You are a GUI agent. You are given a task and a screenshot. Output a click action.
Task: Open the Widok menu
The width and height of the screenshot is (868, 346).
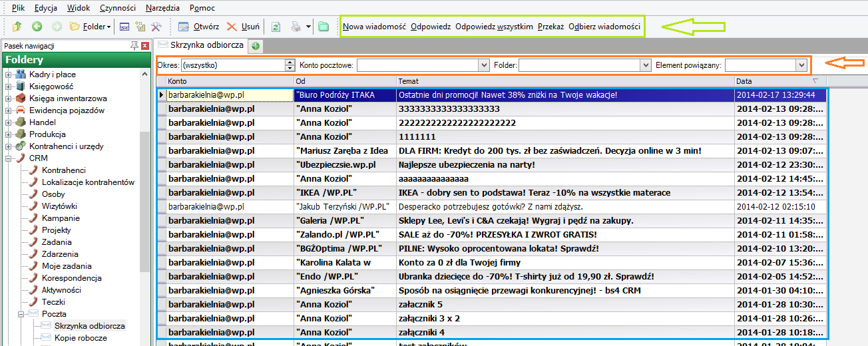79,8
